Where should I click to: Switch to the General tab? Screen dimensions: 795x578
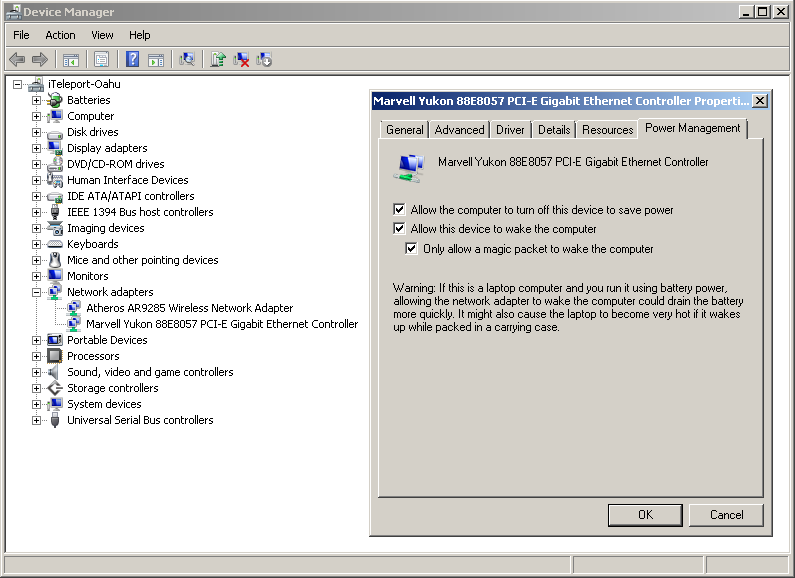coord(405,130)
